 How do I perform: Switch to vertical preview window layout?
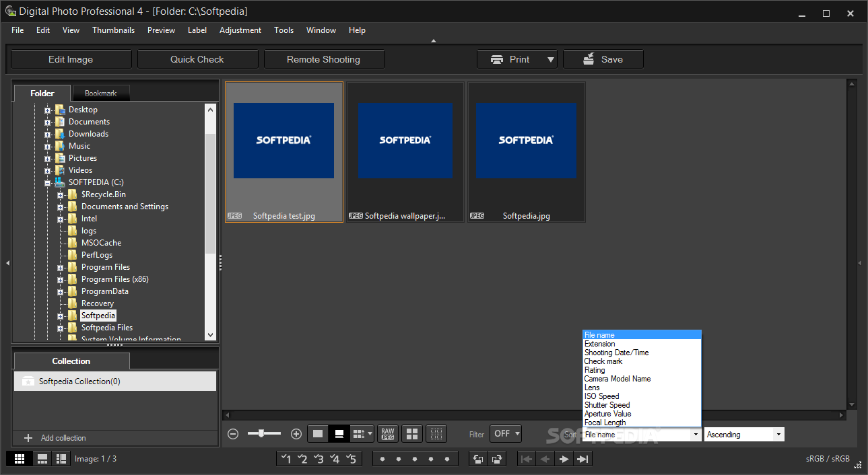61,459
